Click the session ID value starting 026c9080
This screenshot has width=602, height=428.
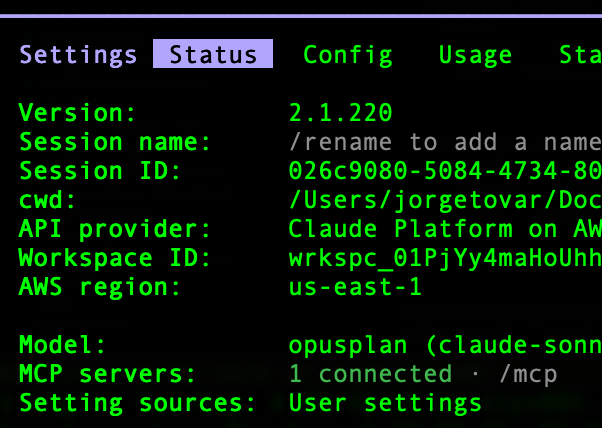click(445, 171)
